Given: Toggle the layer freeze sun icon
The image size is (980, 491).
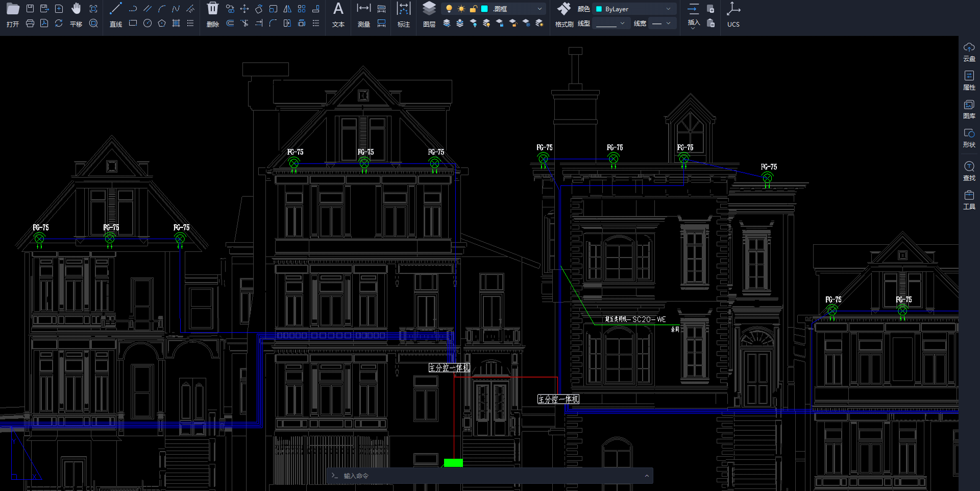Looking at the screenshot, I should click(x=461, y=9).
